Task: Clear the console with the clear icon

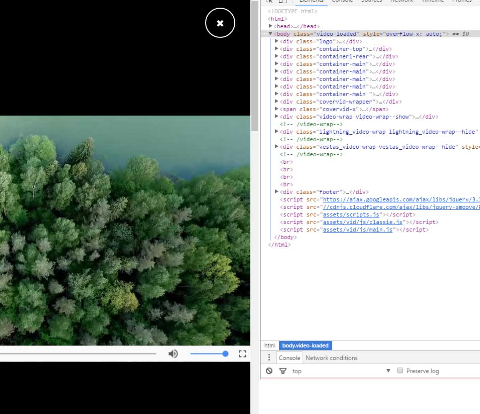Action: point(269,371)
